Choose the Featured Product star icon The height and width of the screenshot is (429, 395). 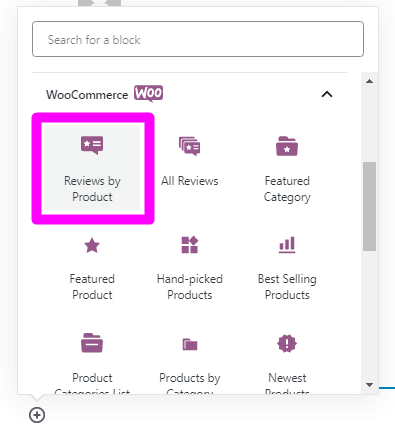[92, 246]
